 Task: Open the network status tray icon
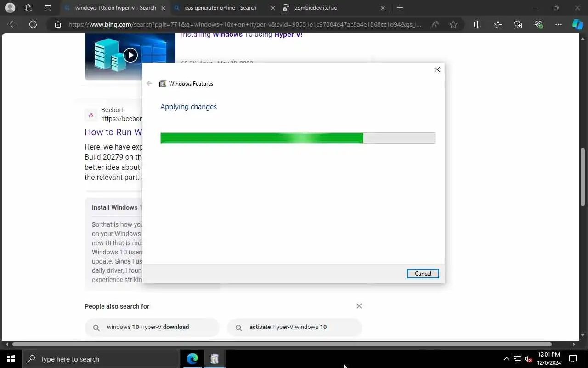tap(518, 359)
